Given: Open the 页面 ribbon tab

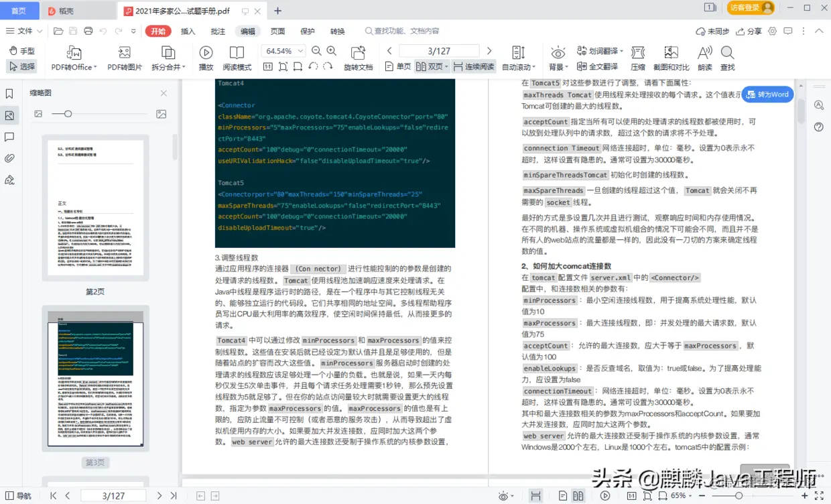Looking at the screenshot, I should 277,31.
